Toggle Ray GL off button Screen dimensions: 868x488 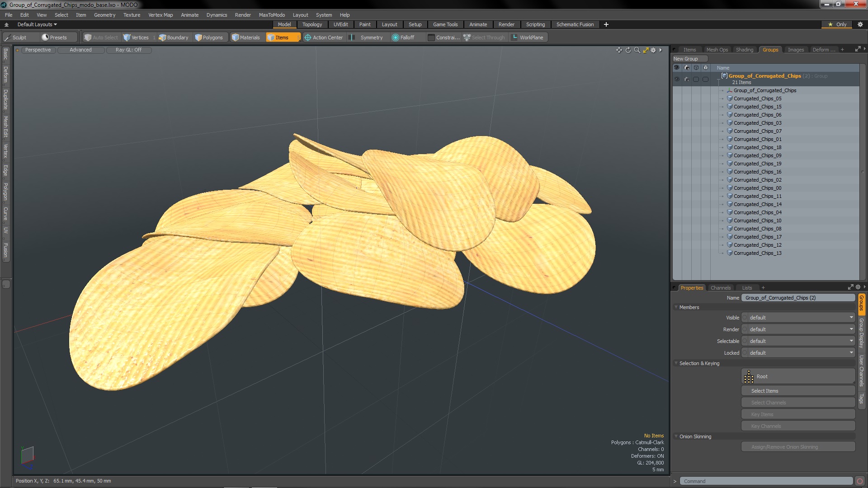(x=128, y=50)
